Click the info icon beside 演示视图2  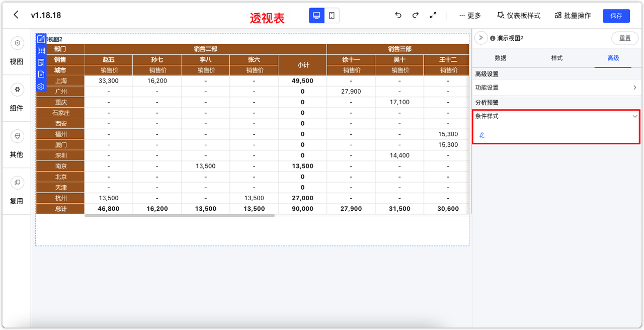493,38
